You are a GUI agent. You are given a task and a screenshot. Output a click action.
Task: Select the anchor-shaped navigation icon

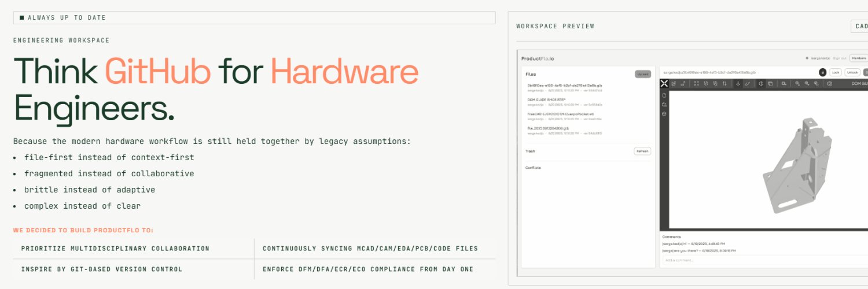coord(738,84)
